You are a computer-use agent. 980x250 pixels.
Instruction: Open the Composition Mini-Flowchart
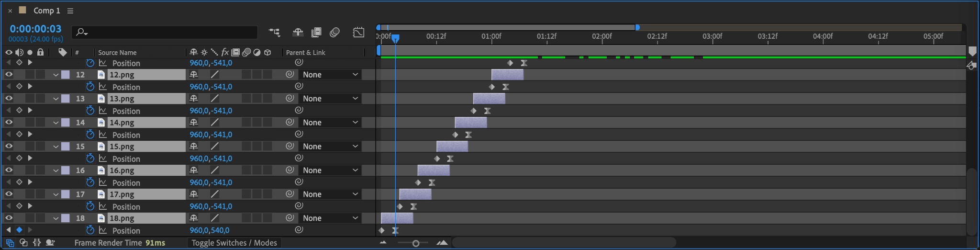pyautogui.click(x=275, y=32)
